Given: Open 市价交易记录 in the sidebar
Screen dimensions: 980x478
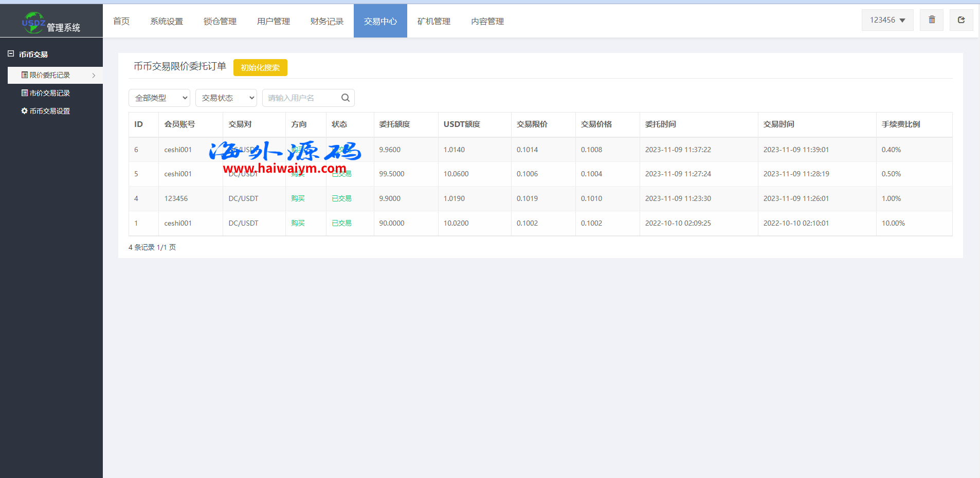Looking at the screenshot, I should [x=49, y=93].
